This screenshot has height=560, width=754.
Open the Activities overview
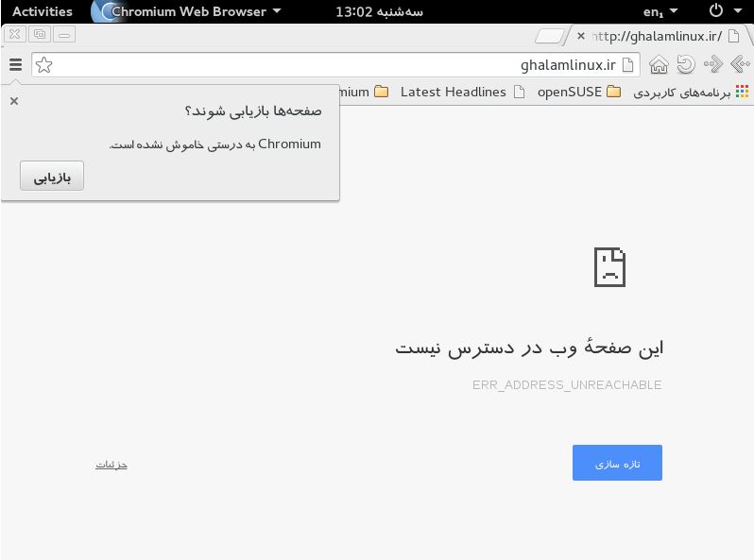(x=43, y=11)
